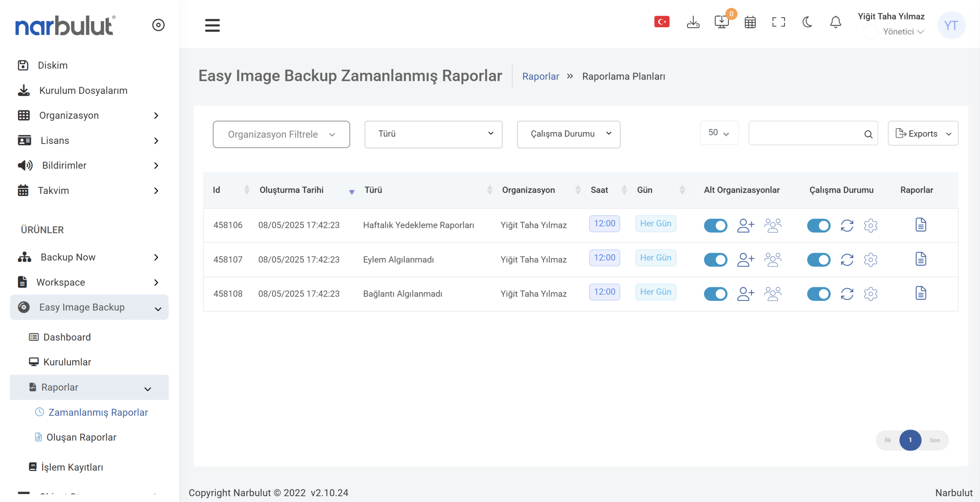The image size is (980, 502).
Task: Toggle Alt Organizasyonlar switch for row 458106
Action: point(715,225)
